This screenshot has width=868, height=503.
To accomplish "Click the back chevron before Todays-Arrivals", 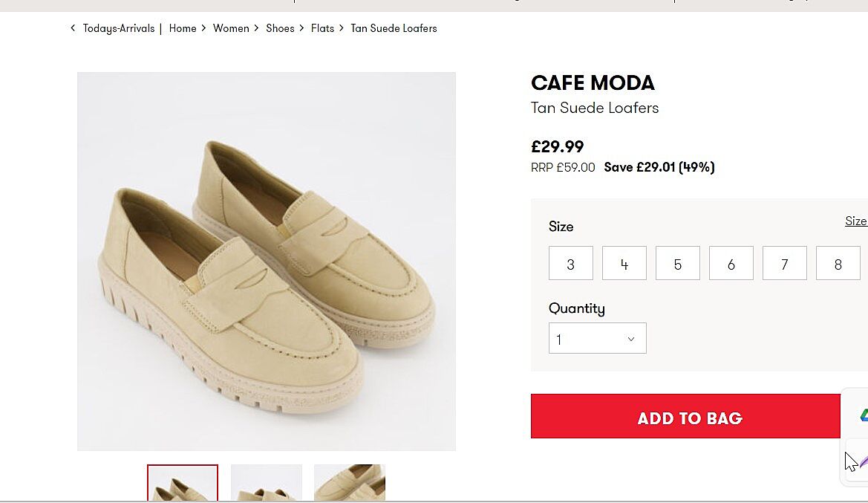I will point(73,28).
